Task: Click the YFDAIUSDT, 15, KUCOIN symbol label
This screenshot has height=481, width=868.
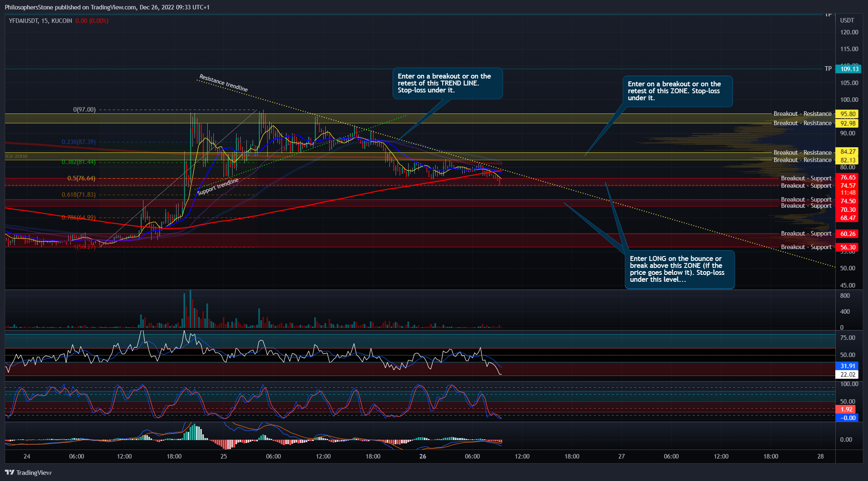Action: click(x=40, y=21)
